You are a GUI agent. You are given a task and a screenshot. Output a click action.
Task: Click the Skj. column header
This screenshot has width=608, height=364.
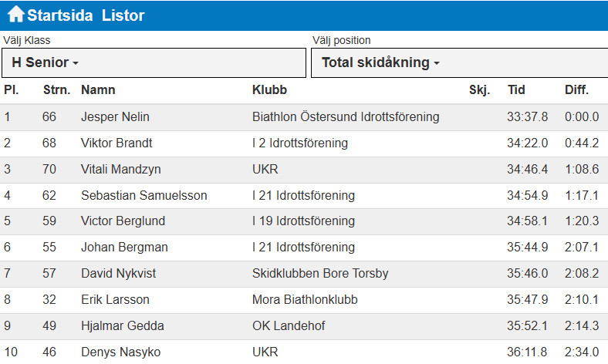point(479,90)
